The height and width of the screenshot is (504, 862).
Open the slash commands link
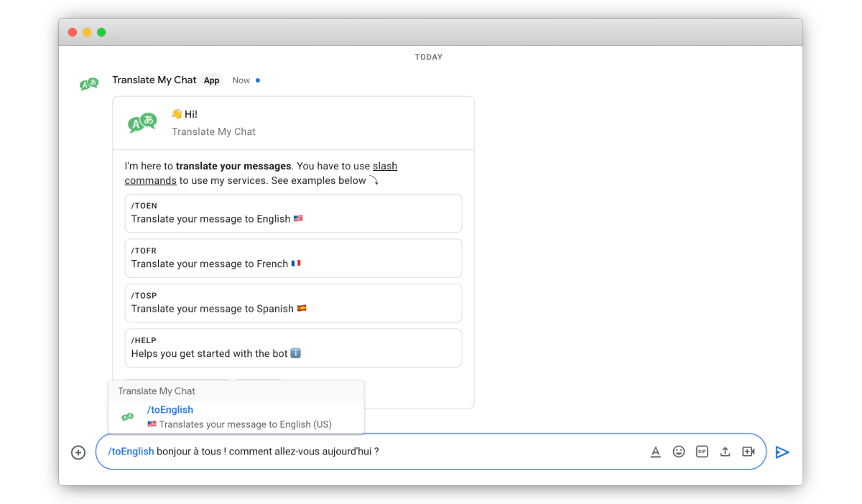click(384, 167)
